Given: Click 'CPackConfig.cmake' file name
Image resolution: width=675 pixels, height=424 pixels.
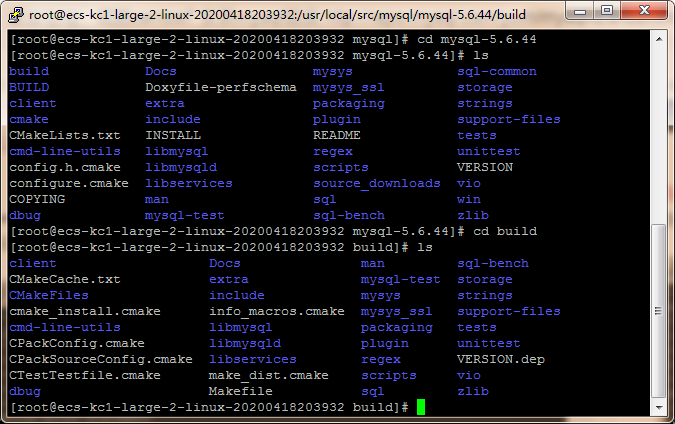Looking at the screenshot, I should coord(77,344).
